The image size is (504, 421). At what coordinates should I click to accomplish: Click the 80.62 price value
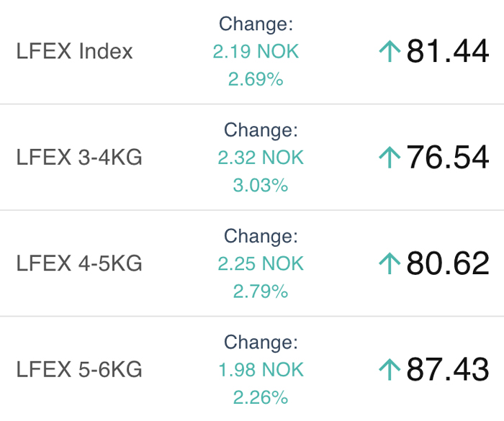point(448,263)
